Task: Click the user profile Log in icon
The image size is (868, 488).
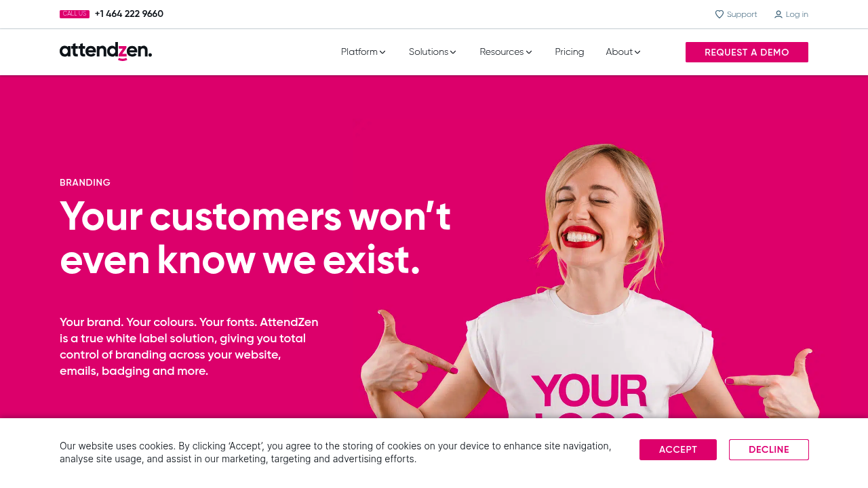Action: tap(778, 14)
